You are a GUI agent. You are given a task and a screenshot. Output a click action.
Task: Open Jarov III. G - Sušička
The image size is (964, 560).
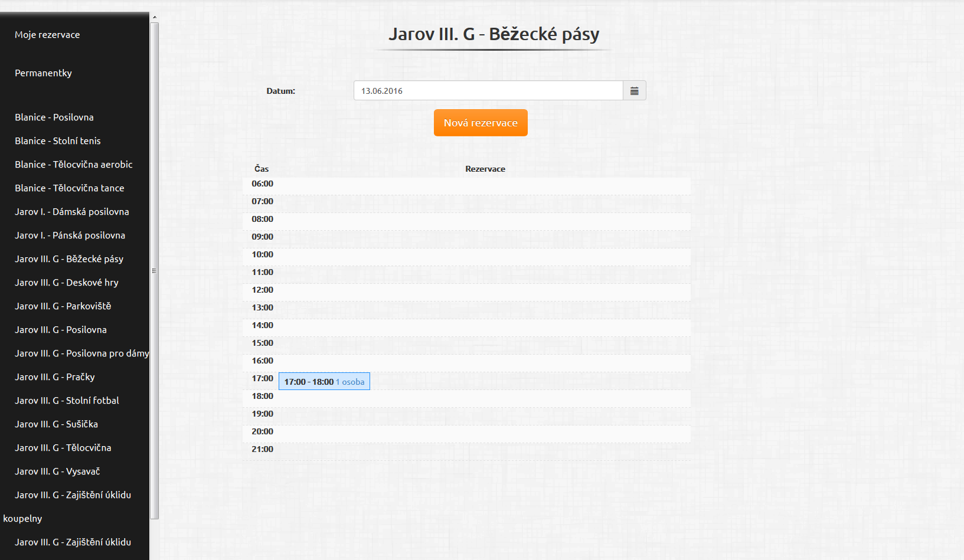57,424
